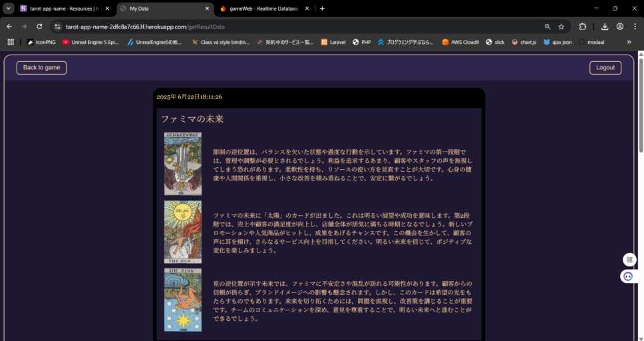Image resolution: width=644 pixels, height=341 pixels.
Task: Reload the current page
Action: coord(39,27)
